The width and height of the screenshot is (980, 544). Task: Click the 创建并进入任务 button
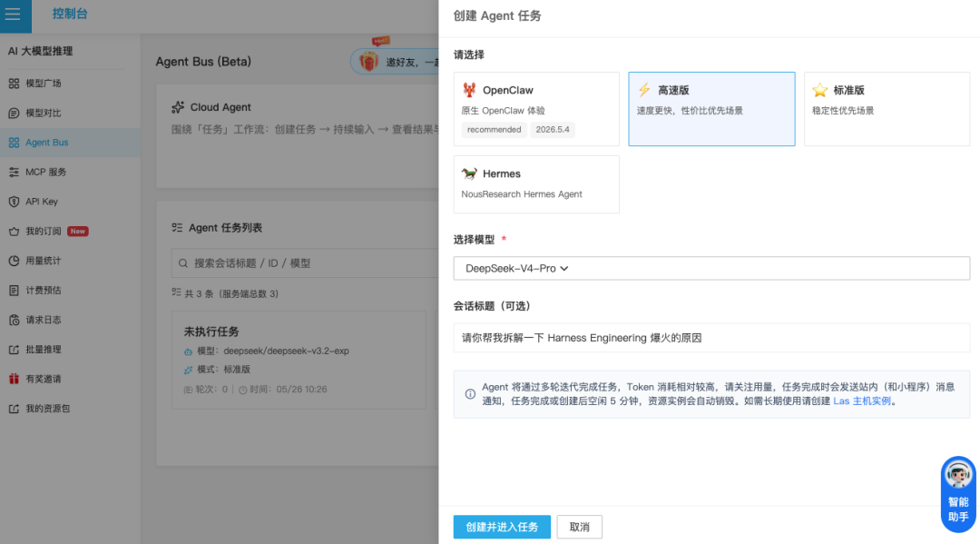pos(502,527)
